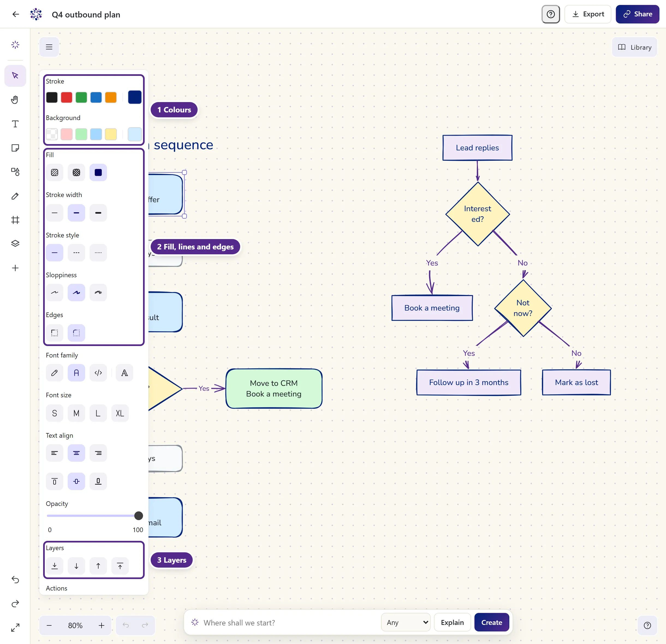The width and height of the screenshot is (666, 644).
Task: Set sloppiness to the cartoonist option
Action: [x=98, y=293]
